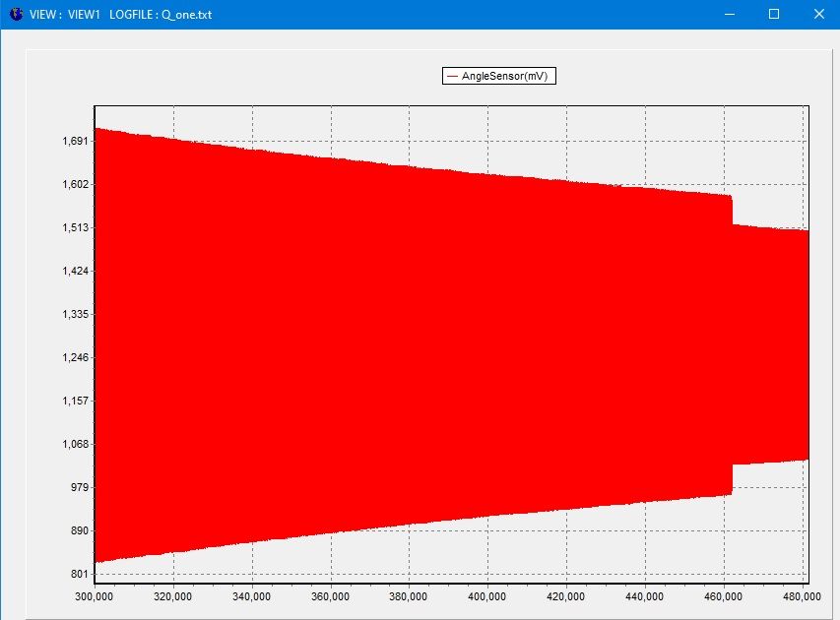Click the AngleSensor(mV) legend entry
This screenshot has height=620, width=840.
tap(498, 76)
